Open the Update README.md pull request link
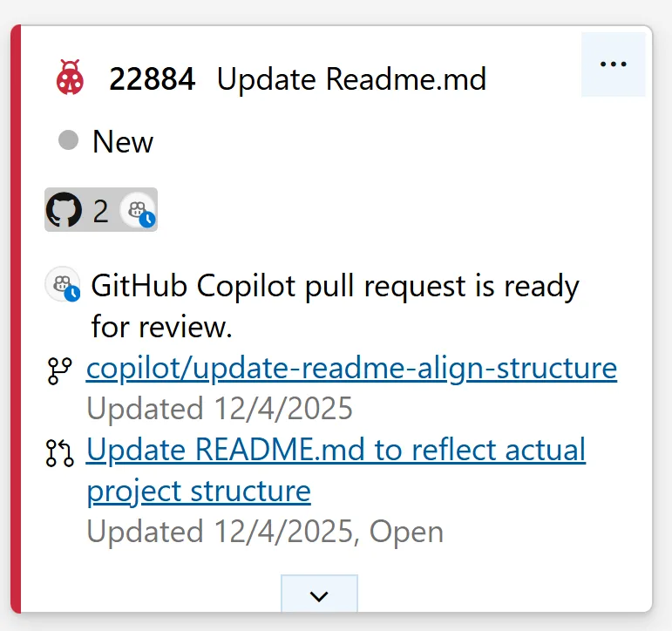The image size is (672, 631). click(x=336, y=451)
